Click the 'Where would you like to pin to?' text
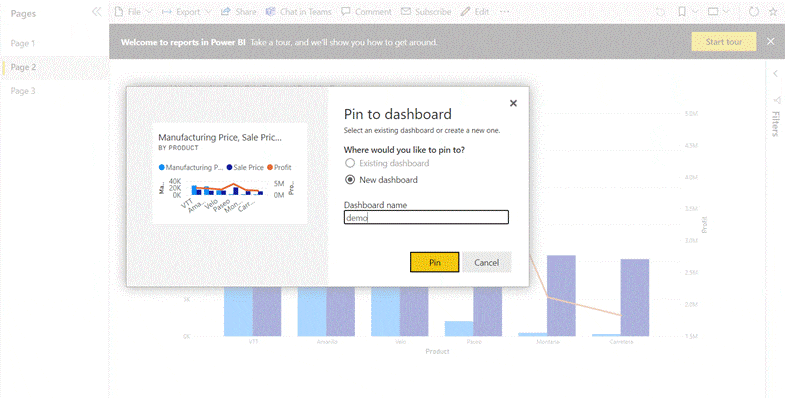The height and width of the screenshot is (398, 785). point(404,150)
